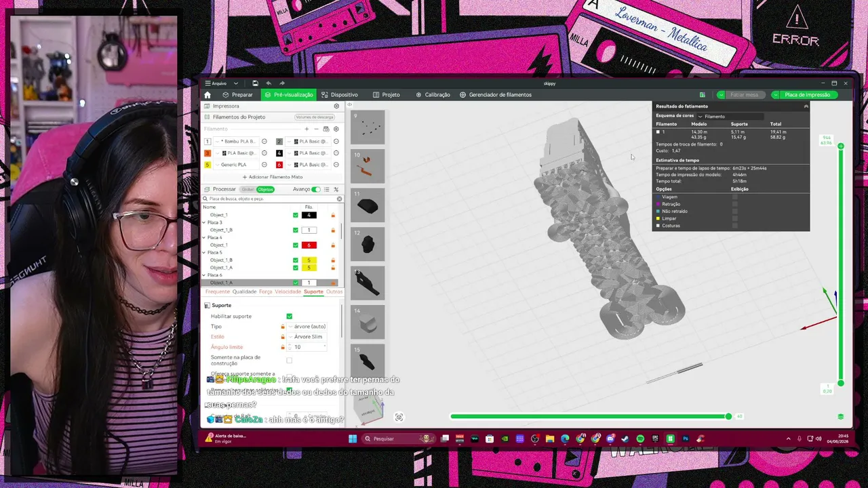Remove a filament with minus icon

pos(316,129)
